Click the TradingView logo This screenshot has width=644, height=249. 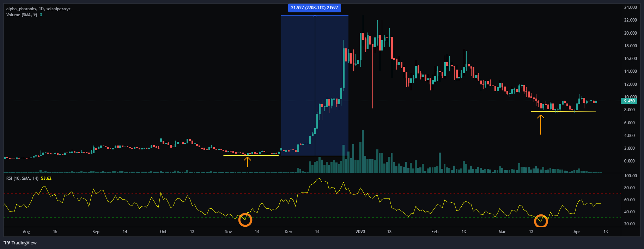20,243
